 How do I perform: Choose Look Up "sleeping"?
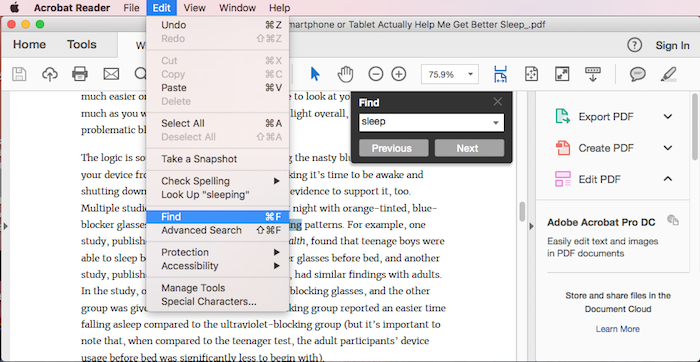click(x=217, y=195)
